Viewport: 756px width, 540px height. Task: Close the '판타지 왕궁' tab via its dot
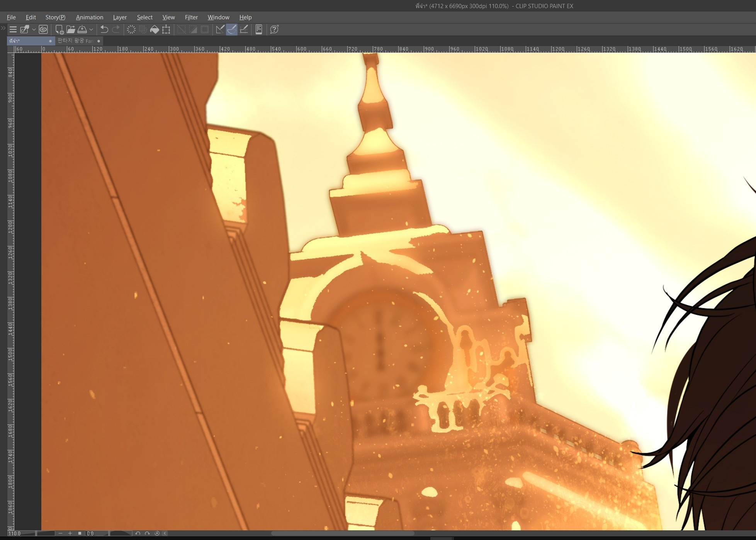[x=99, y=41]
